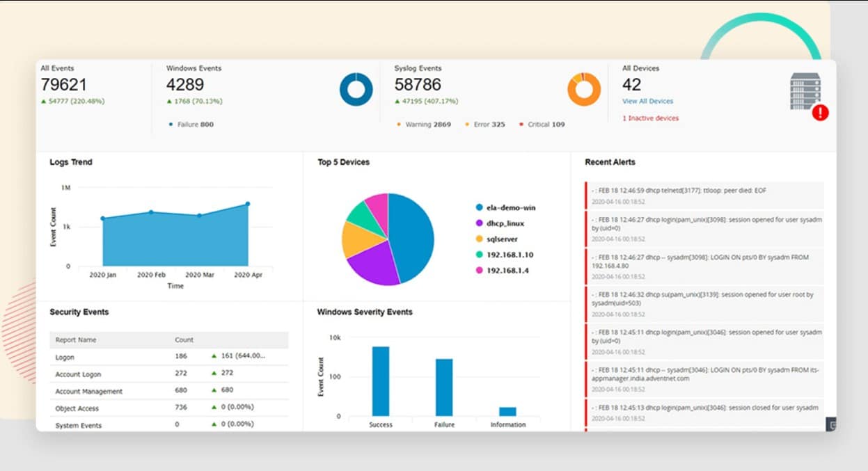
Task: Click the Failure bar in Windows Severity chart
Action: click(444, 388)
